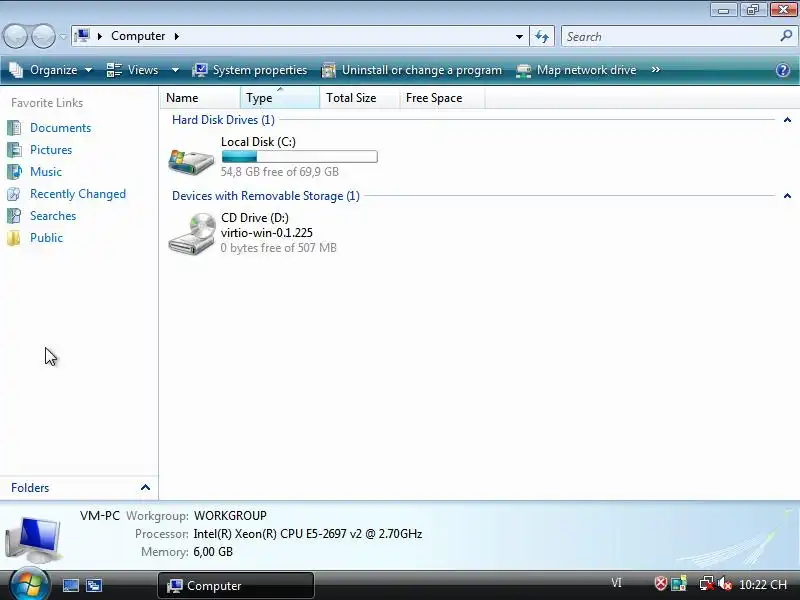Click the Recently Changed icon
Screen dimensions: 800x600
[x=14, y=194]
